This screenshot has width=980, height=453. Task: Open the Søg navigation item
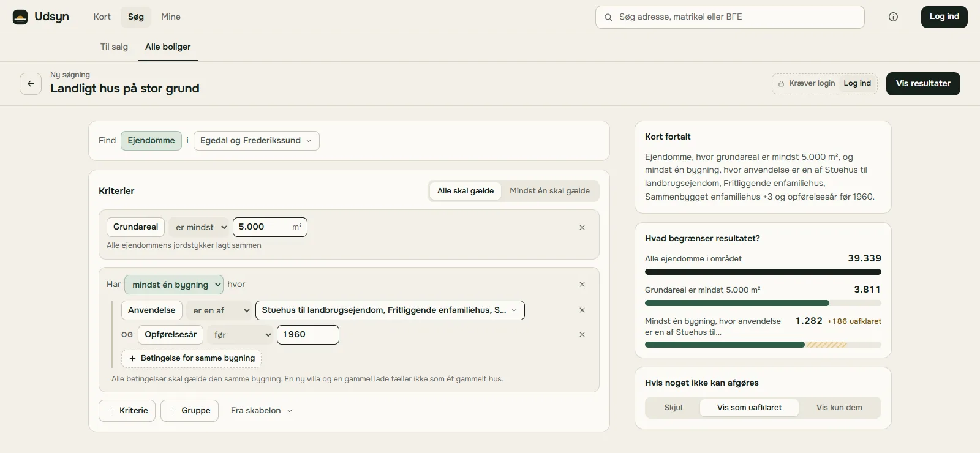(136, 17)
